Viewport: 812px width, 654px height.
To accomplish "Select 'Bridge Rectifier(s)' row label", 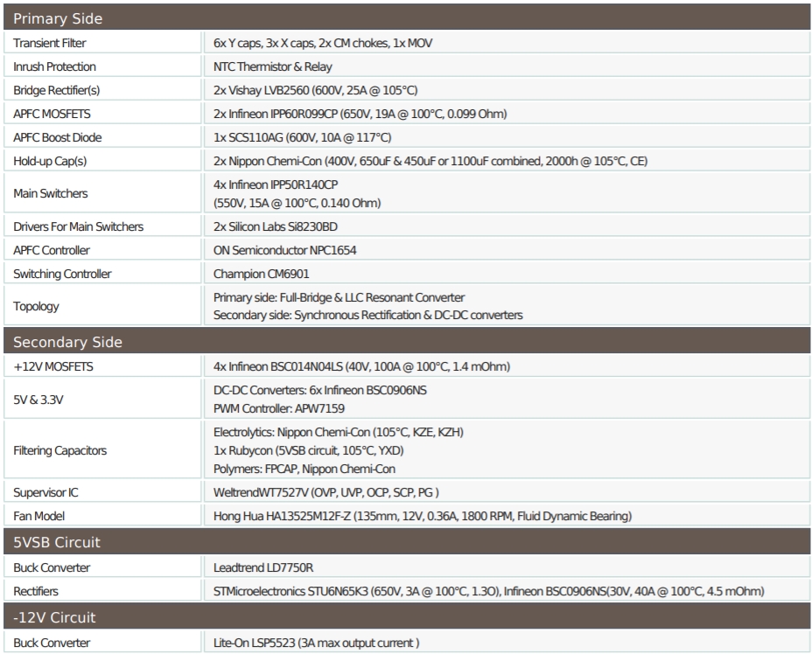I will click(57, 90).
